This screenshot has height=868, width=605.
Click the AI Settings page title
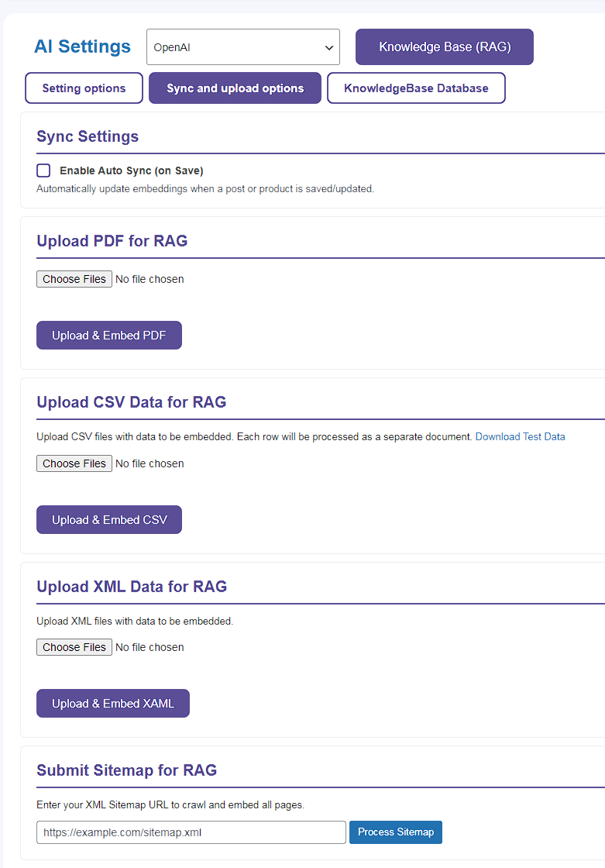(82, 46)
